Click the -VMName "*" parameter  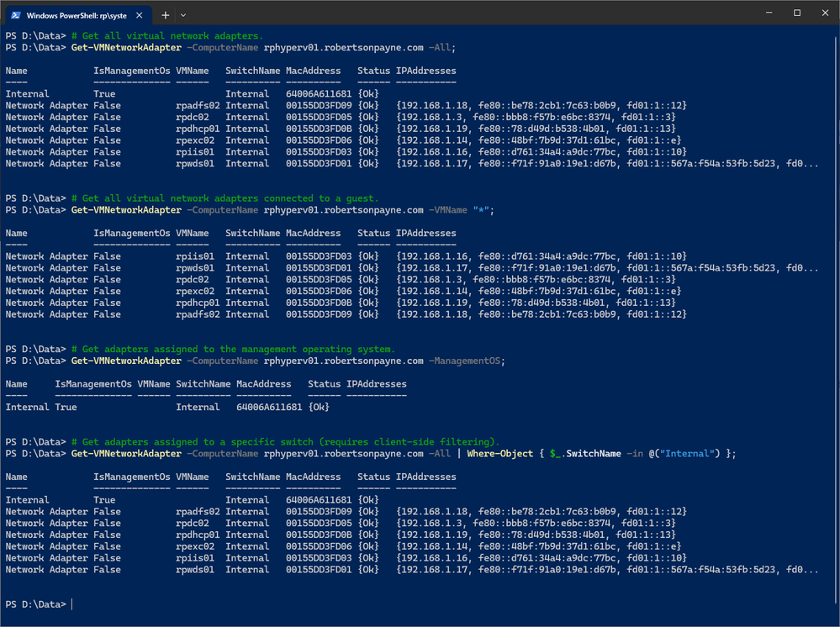459,210
